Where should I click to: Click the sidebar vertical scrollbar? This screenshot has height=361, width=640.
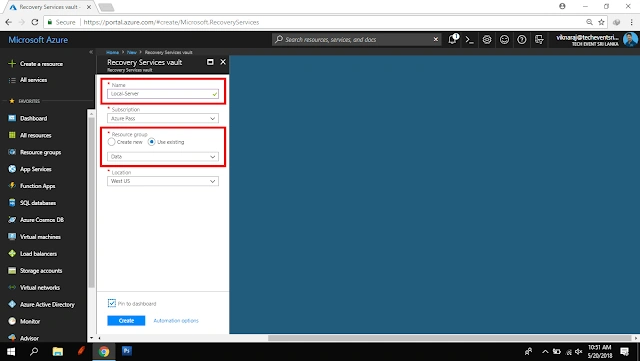91,202
